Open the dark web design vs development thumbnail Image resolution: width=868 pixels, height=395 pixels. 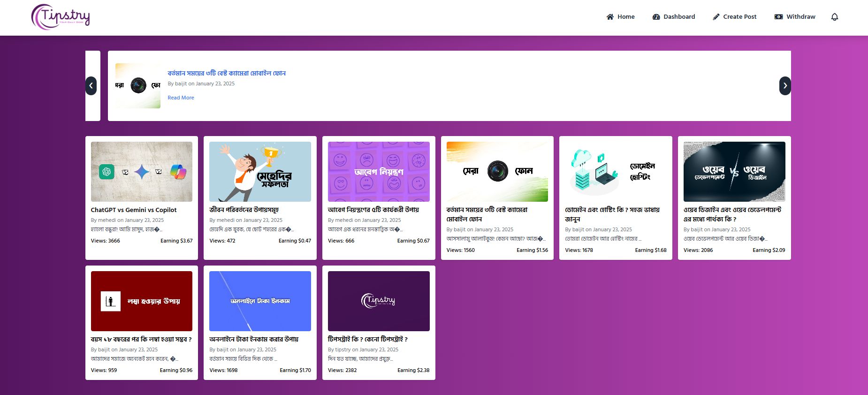[x=734, y=172]
